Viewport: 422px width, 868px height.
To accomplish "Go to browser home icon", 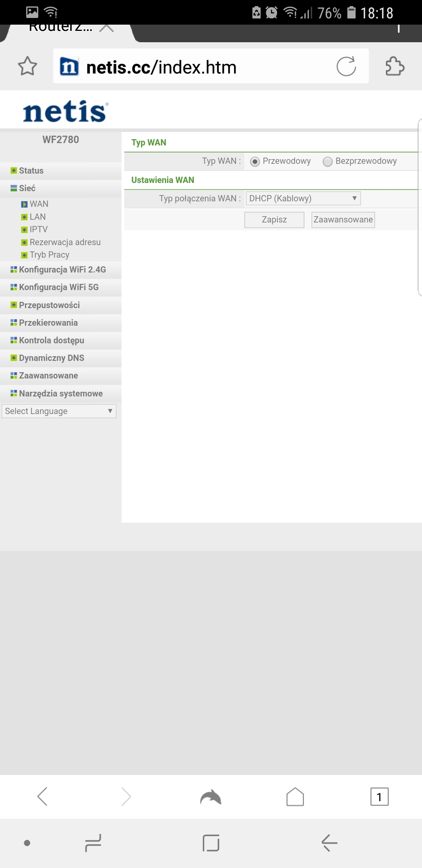I will pyautogui.click(x=295, y=796).
